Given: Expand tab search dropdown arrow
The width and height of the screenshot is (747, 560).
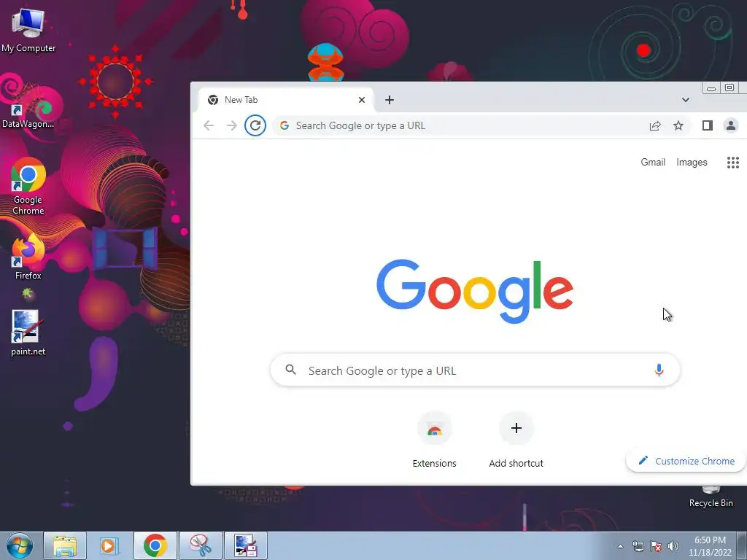Looking at the screenshot, I should click(686, 100).
